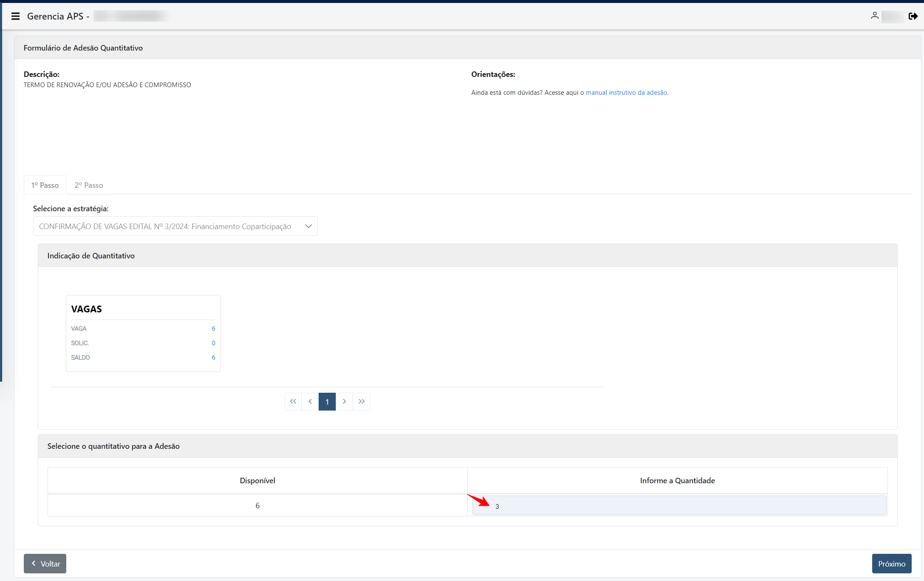Click the logout arrow icon

pyautogui.click(x=913, y=16)
